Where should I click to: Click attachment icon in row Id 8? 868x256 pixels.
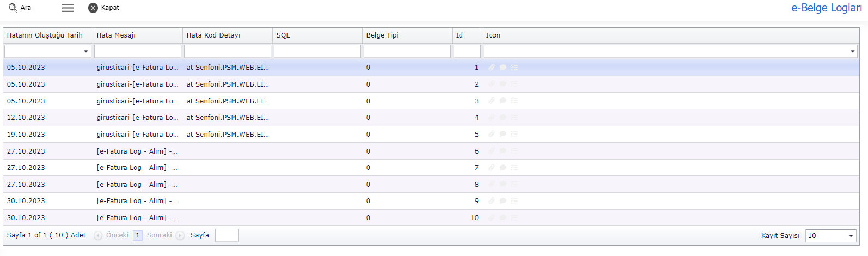492,184
